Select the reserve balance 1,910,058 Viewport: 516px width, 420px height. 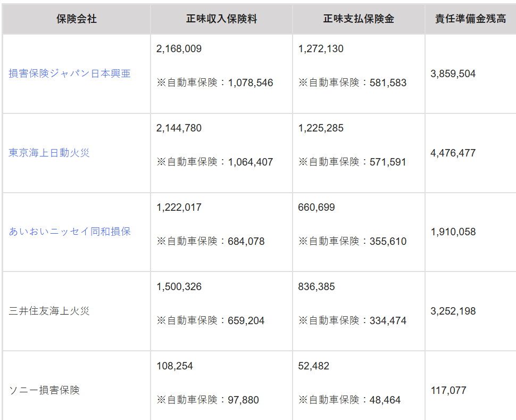pyautogui.click(x=453, y=232)
